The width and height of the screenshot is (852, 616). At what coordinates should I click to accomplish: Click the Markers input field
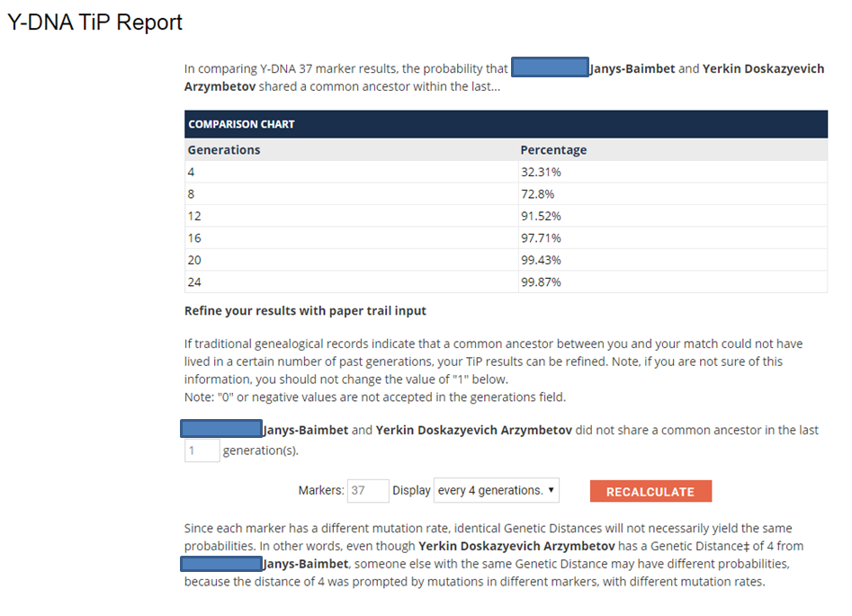[368, 490]
